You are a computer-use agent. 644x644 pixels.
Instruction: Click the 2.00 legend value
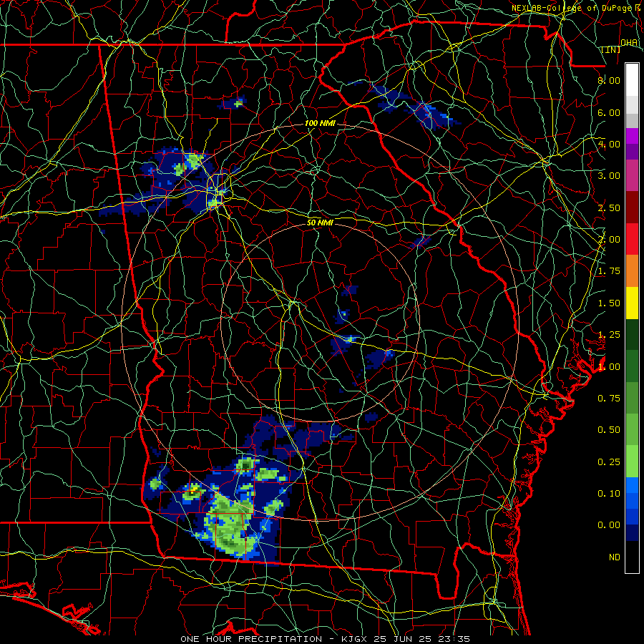(609, 240)
